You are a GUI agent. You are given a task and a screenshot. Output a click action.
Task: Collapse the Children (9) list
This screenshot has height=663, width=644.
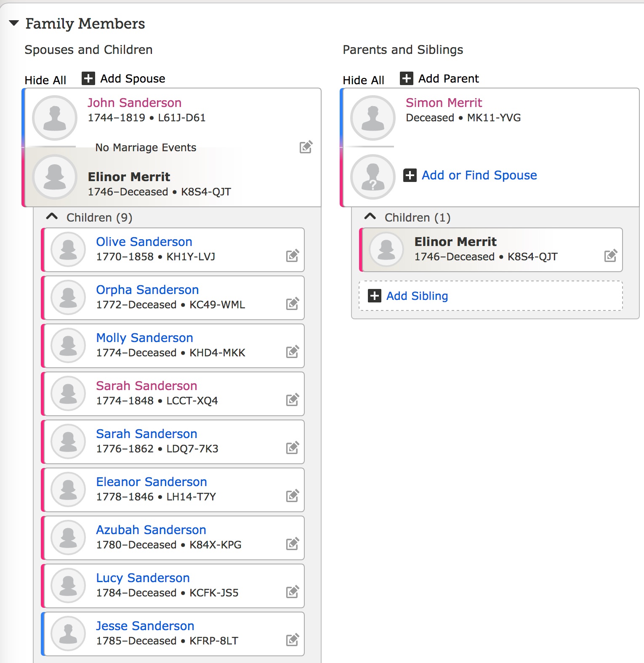[52, 217]
